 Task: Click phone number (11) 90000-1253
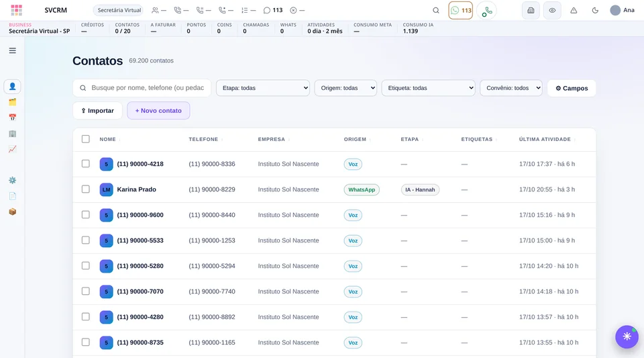[212, 240]
